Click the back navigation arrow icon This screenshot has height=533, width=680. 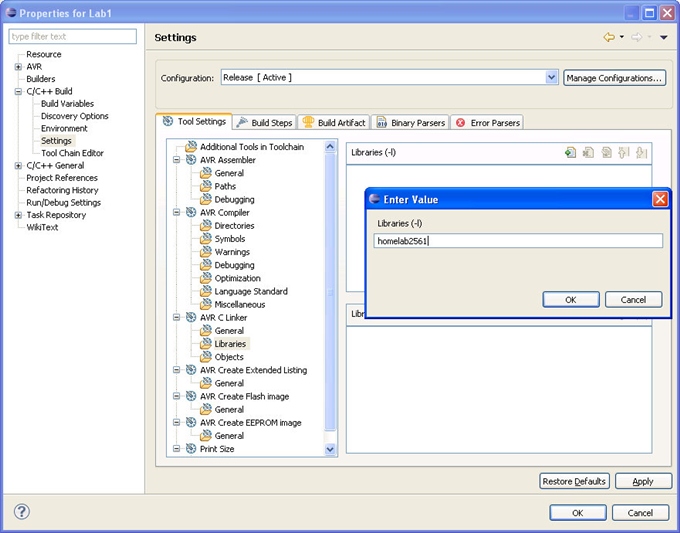(608, 37)
